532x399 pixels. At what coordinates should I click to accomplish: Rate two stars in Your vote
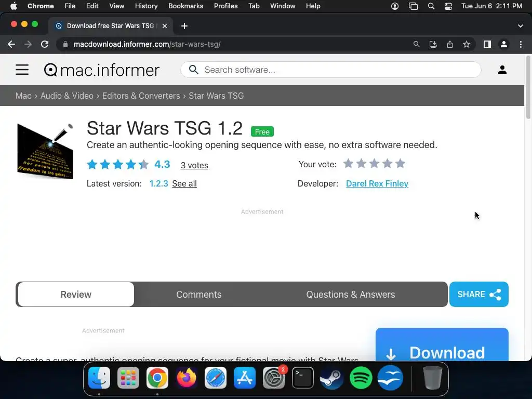(x=362, y=164)
